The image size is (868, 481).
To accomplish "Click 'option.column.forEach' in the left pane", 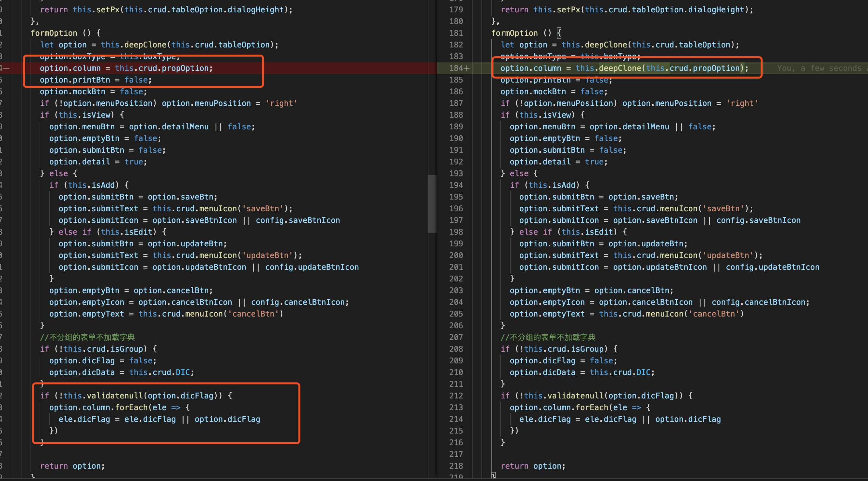I will point(98,408).
